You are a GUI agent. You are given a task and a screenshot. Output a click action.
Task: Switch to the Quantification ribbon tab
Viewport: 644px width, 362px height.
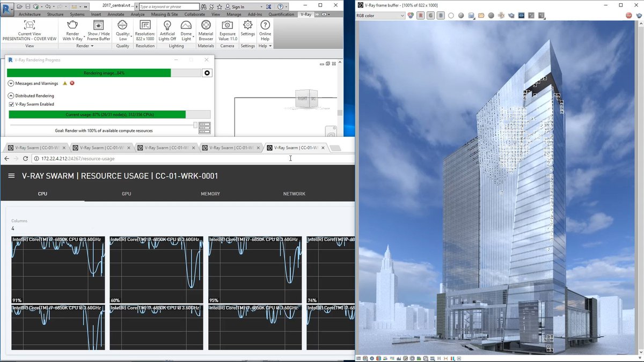tap(281, 14)
